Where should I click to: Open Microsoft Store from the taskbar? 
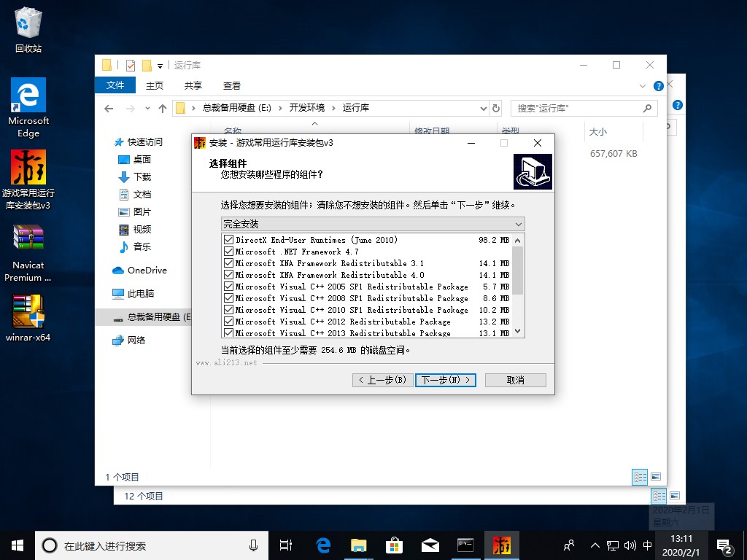point(394,545)
